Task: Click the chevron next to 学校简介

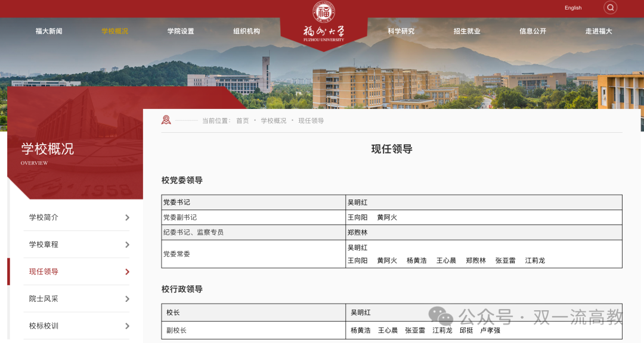Action: (x=126, y=217)
